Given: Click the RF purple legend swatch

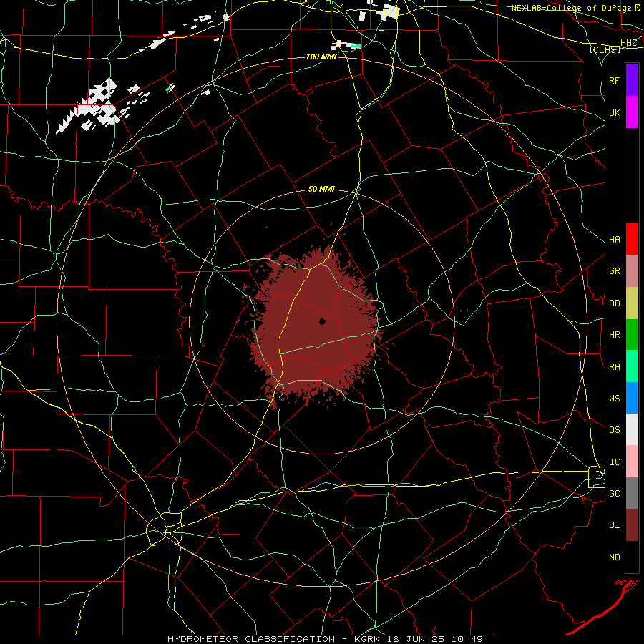Looking at the screenshot, I should pyautogui.click(x=632, y=80).
